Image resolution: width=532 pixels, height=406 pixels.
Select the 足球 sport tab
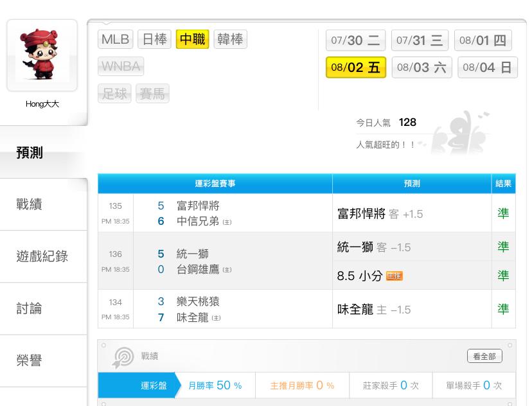pos(114,93)
